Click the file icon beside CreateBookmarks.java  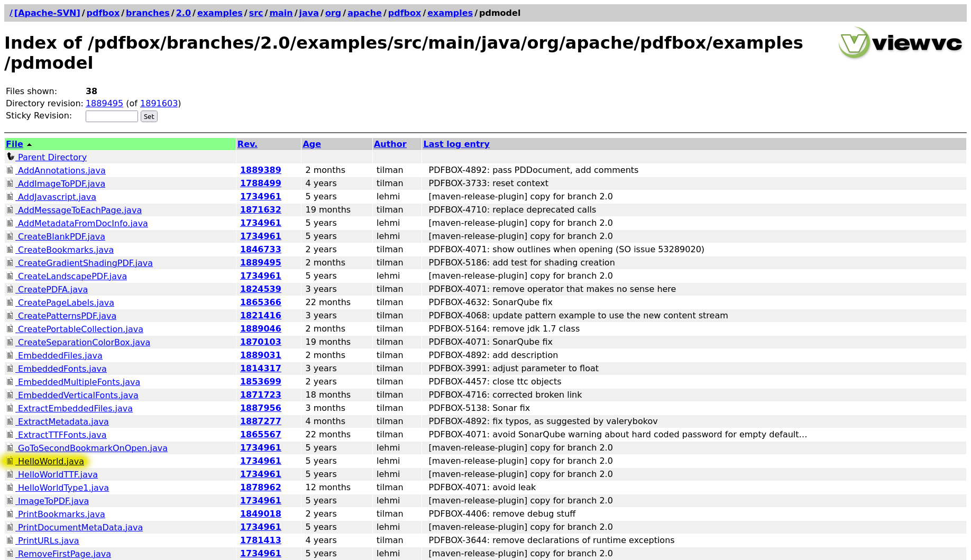[x=10, y=249]
